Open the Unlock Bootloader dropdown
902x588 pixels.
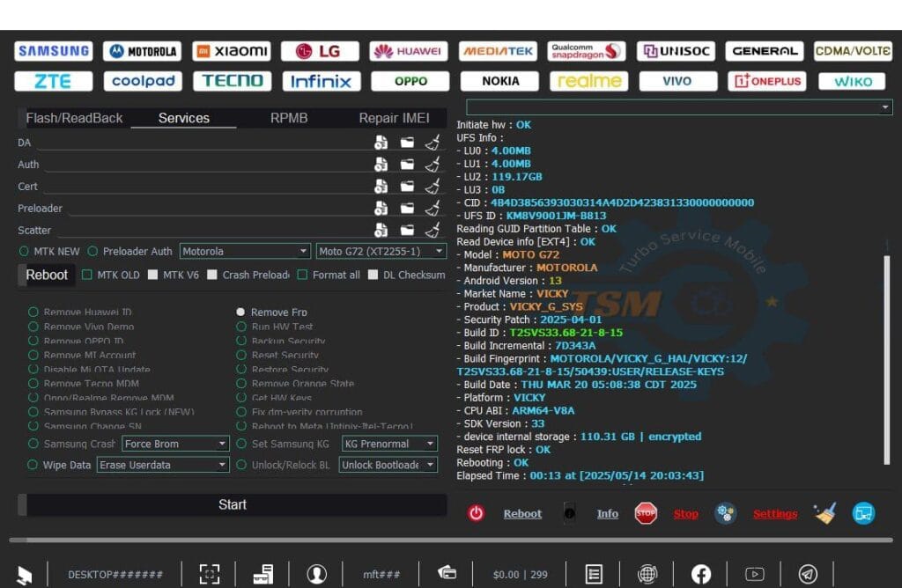click(388, 465)
